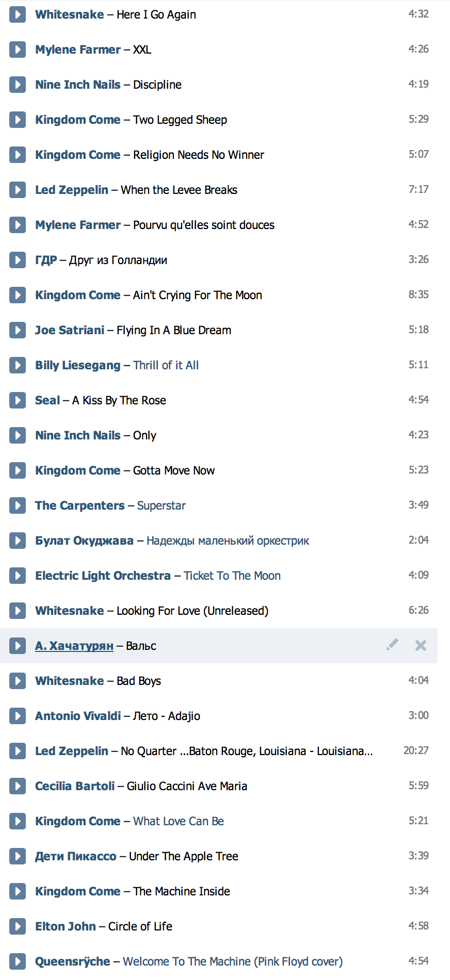
Task: Play Joe Satriani's Flying In A Blue Dream
Action: (x=18, y=330)
